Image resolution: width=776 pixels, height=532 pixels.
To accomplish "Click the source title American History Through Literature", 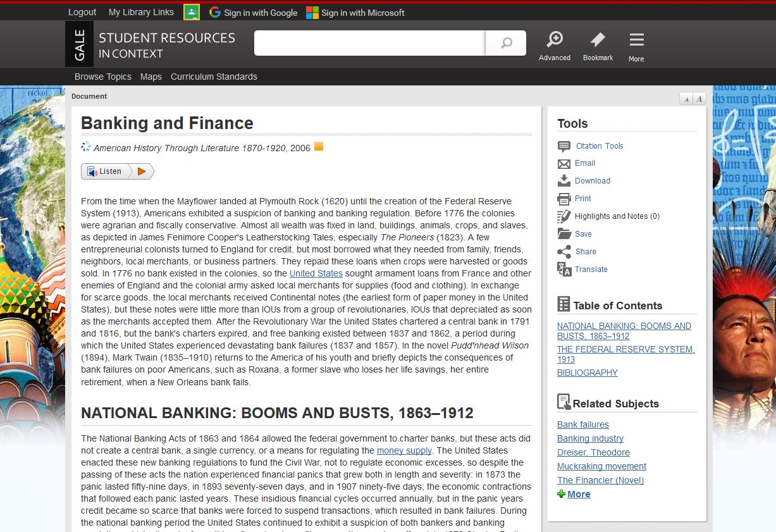I will 190,148.
